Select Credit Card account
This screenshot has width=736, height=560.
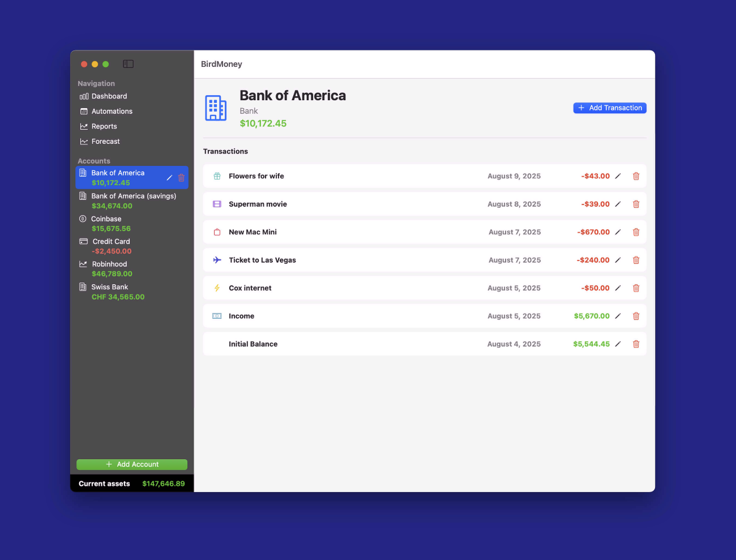pyautogui.click(x=132, y=246)
